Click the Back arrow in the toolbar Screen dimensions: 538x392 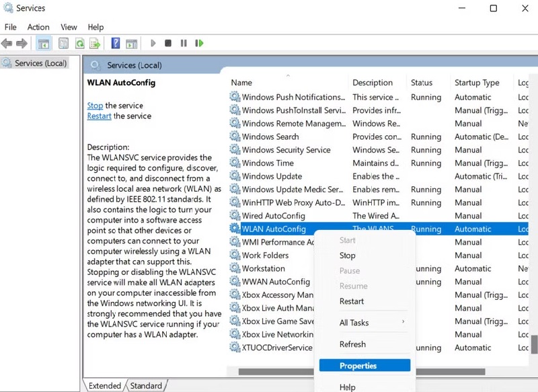click(x=7, y=44)
